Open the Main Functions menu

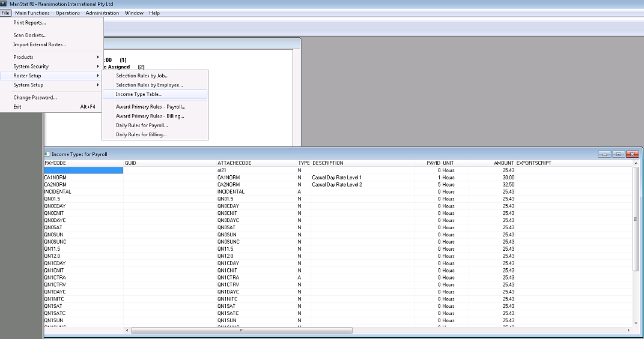pyautogui.click(x=32, y=13)
